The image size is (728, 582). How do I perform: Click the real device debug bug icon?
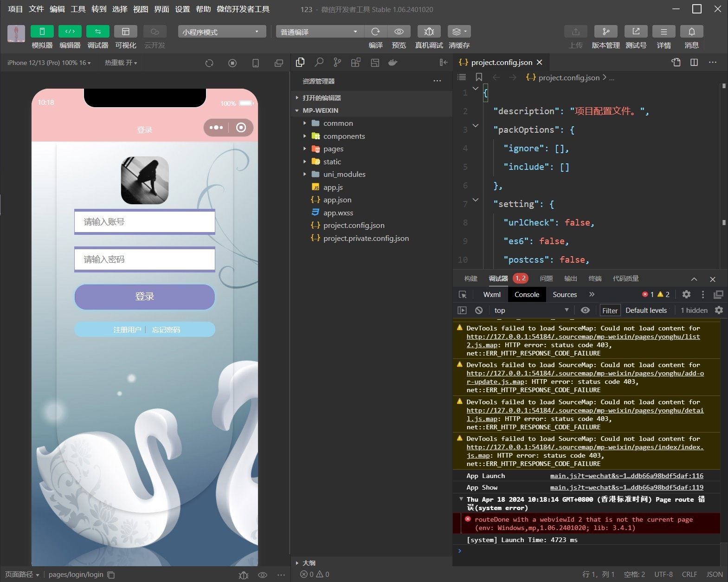point(429,32)
